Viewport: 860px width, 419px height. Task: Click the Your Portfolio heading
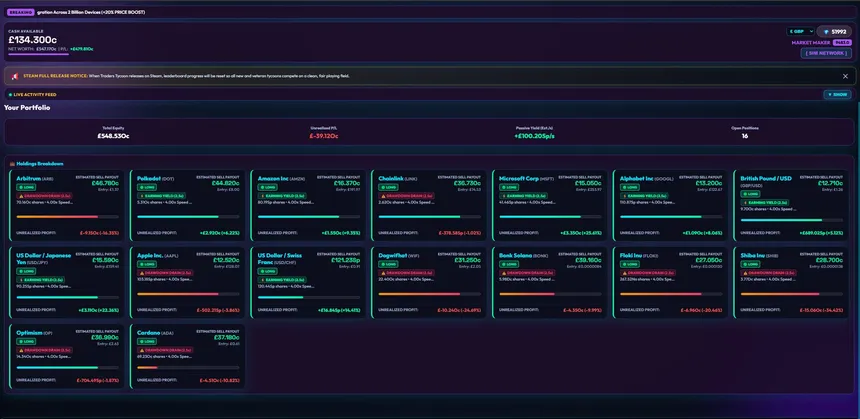tap(27, 107)
